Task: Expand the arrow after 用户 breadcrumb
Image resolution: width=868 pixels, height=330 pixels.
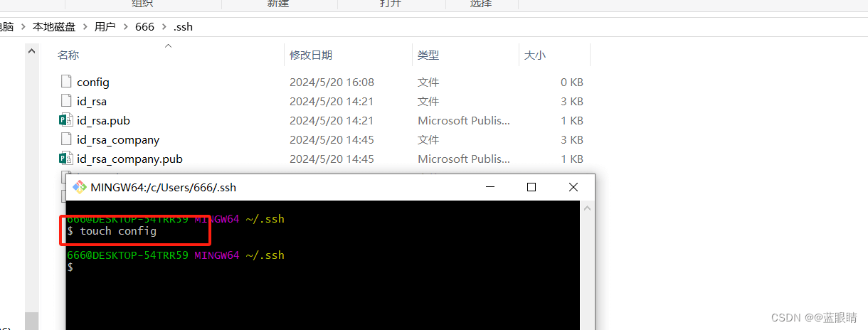Action: pos(125,27)
